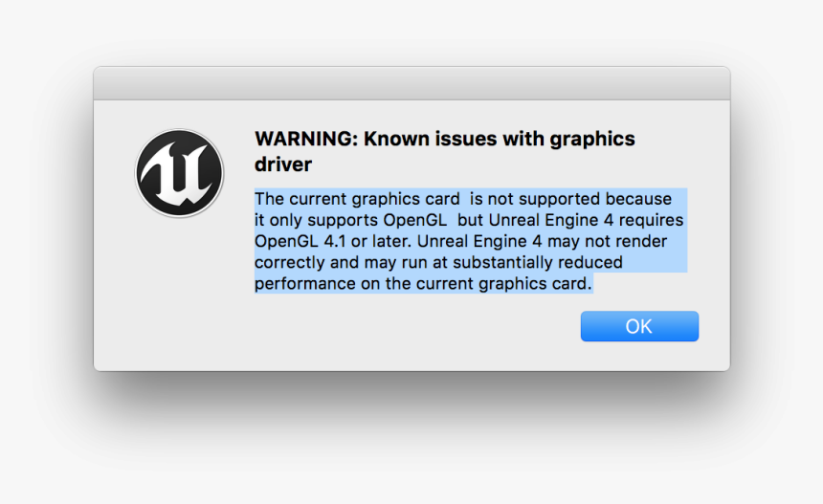Click "The current graphics card" in first line
823x504 pixels.
[357, 199]
